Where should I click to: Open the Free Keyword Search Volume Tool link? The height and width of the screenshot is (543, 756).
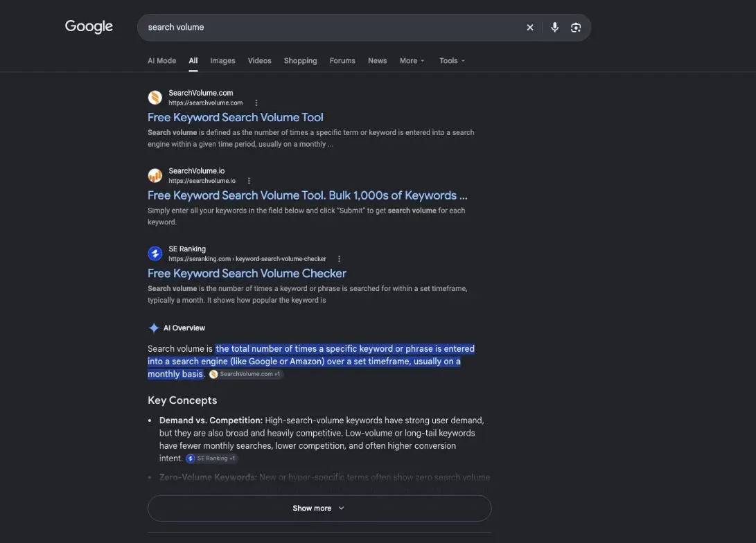pos(236,118)
